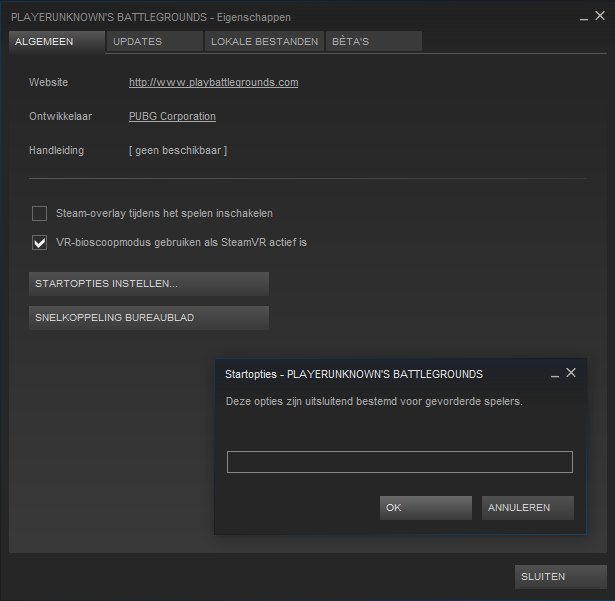
Task: Click the Handleiding label text
Action: tap(56, 150)
